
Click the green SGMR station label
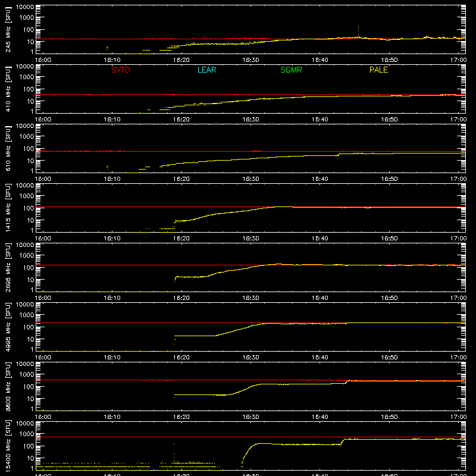(291, 70)
